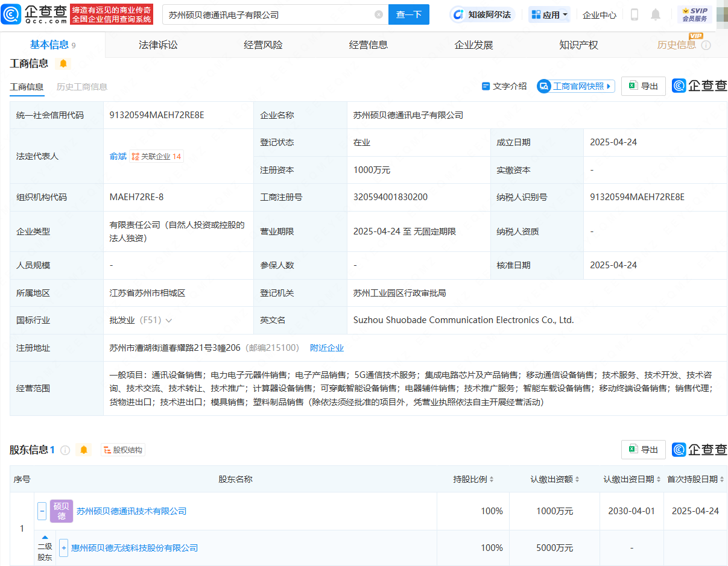Click the 5000万元 contribution amount cell
Viewport: 728px width, 566px height.
[555, 548]
